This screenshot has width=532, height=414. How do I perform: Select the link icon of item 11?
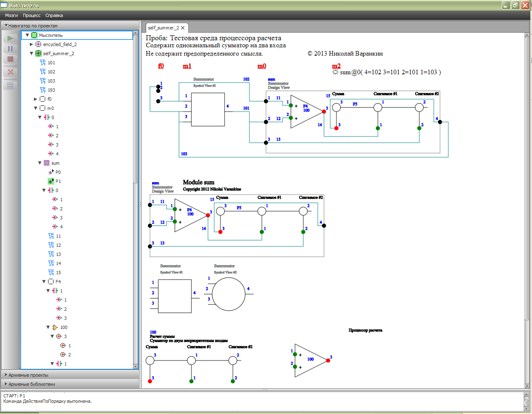pos(51,236)
